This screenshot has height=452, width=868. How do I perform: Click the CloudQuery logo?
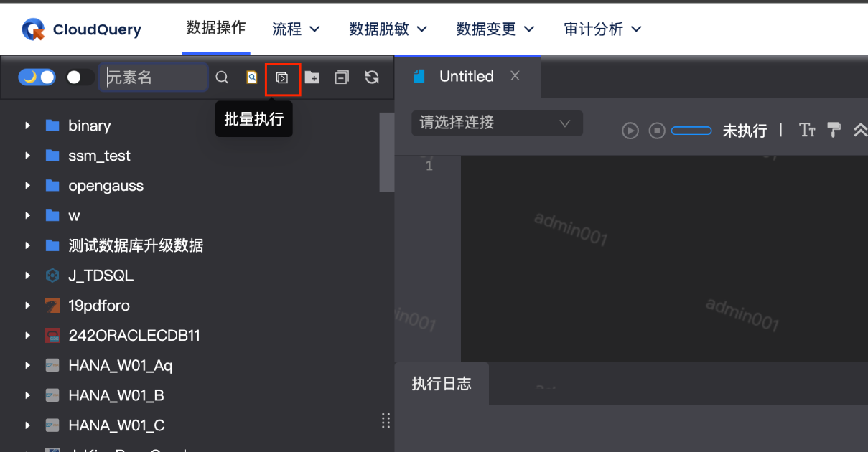point(34,29)
